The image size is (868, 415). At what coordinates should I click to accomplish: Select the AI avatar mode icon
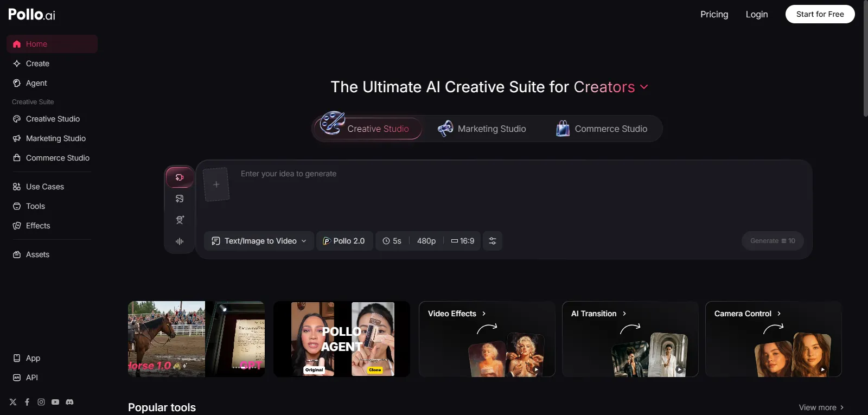(x=180, y=220)
